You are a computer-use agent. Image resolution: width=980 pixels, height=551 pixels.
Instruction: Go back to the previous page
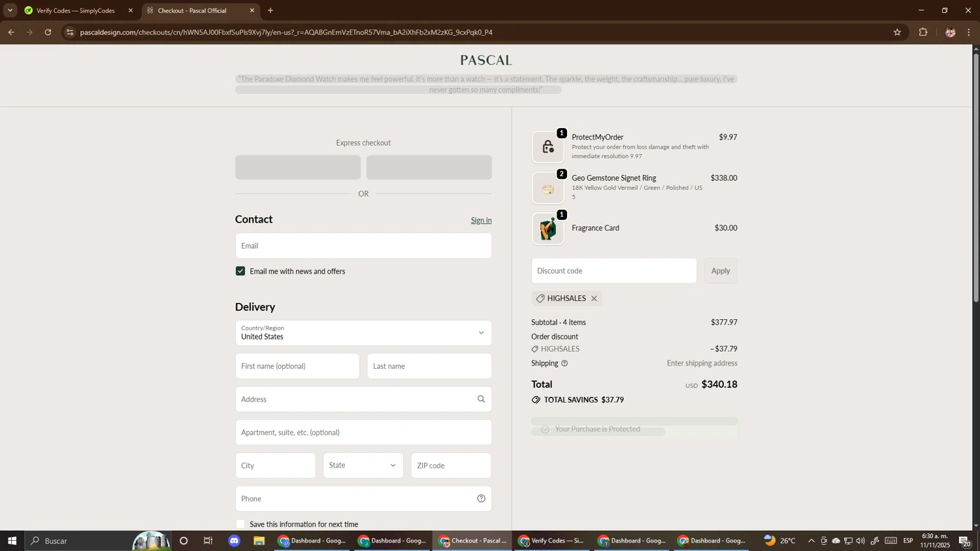click(x=11, y=32)
